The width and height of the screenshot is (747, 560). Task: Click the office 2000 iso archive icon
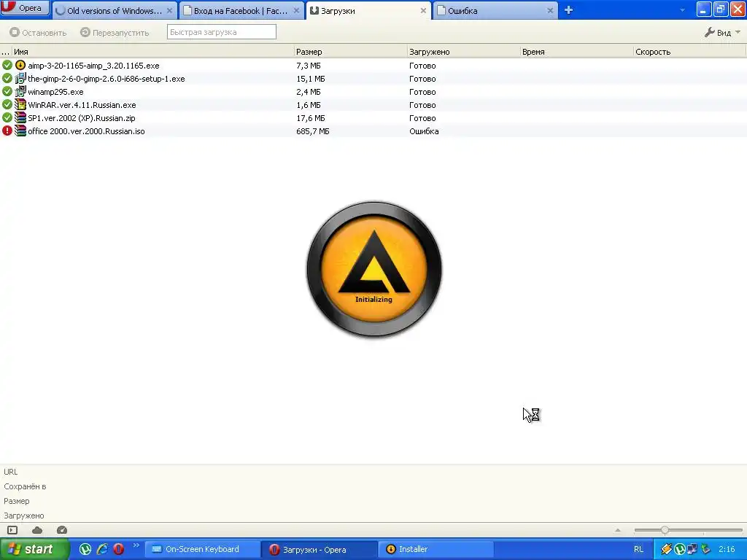(x=20, y=131)
